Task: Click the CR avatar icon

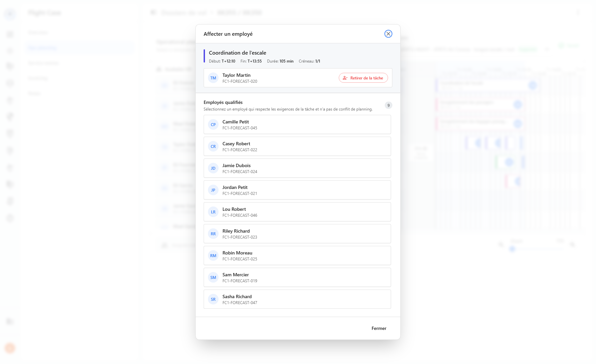Action: (x=213, y=147)
